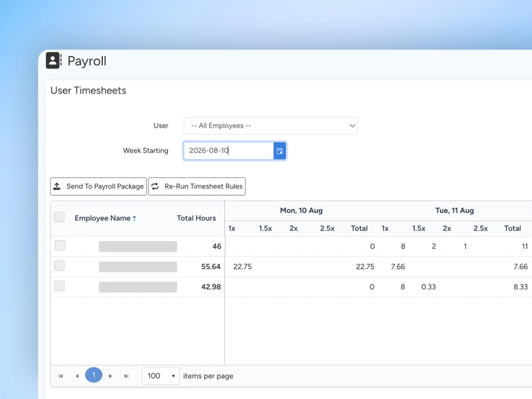Click the Week Starting date field
Image resolution: width=532 pixels, height=399 pixels.
pos(229,151)
